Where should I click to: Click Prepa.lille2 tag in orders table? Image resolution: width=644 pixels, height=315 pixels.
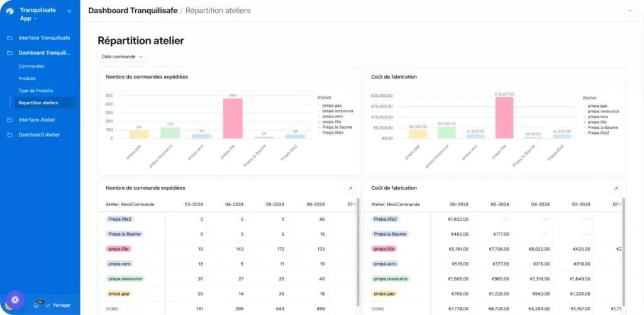(120, 219)
